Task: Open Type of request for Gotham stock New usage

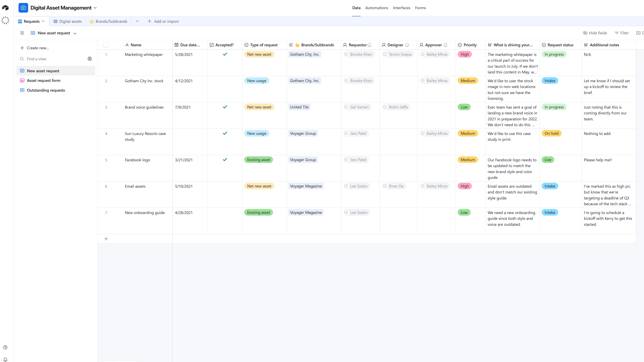Action: [x=256, y=81]
